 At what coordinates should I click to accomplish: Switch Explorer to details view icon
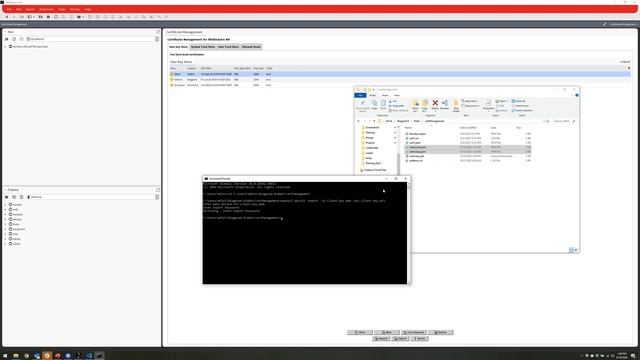[571, 250]
